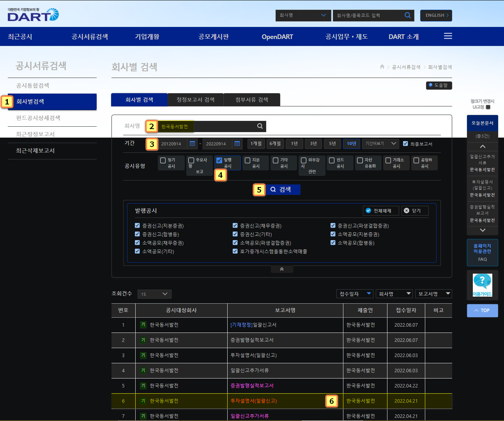Viewport: 504px width, 421px height.
Task: Toggle the 외부감사관련 checkbox
Action: [x=304, y=160]
